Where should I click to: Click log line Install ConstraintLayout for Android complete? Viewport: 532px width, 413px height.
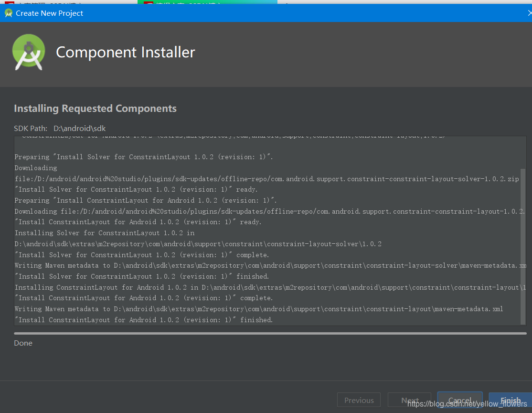tap(144, 298)
